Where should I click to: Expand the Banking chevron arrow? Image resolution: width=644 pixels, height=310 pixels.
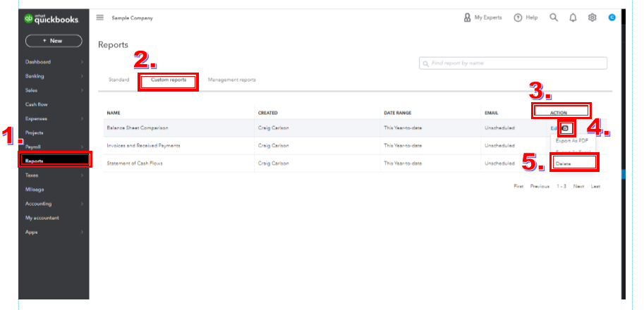tap(82, 76)
